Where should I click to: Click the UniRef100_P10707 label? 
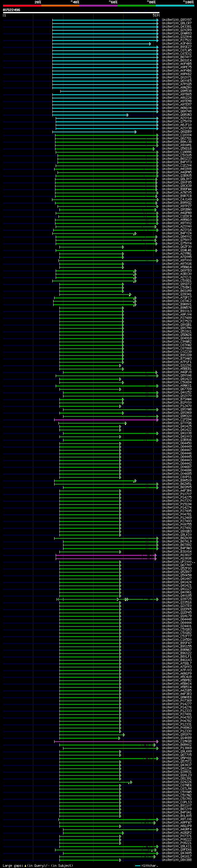[x=176, y=494]
